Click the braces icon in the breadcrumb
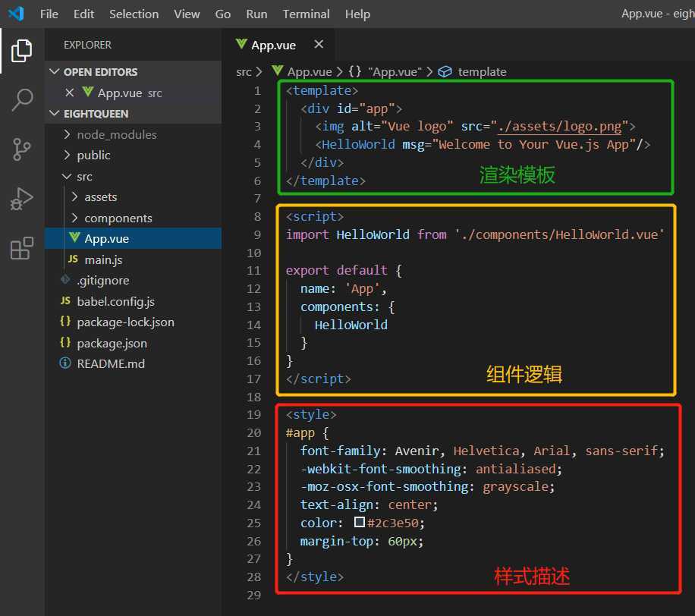695x616 pixels. coord(354,71)
